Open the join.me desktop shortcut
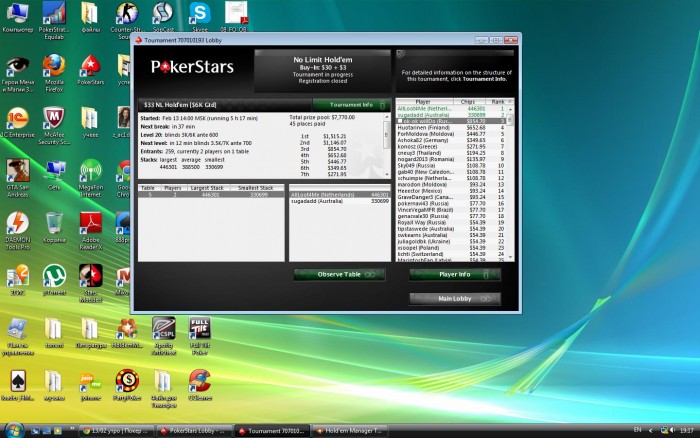The image size is (700, 438). pyautogui.click(x=91, y=385)
